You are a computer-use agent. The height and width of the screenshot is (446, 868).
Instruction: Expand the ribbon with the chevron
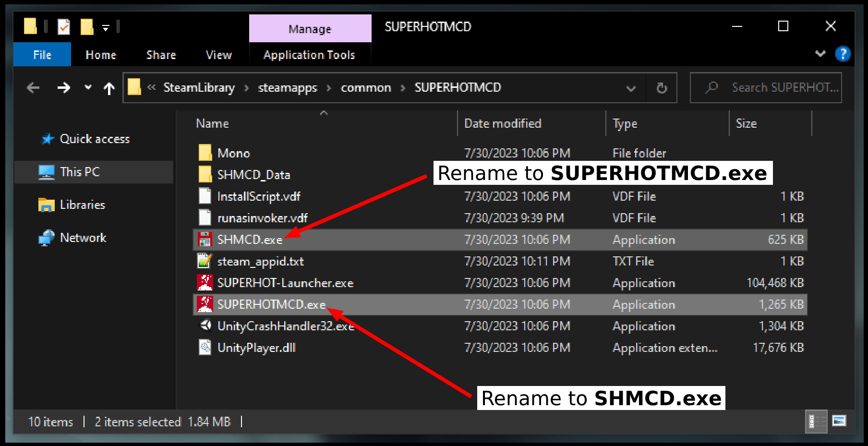point(820,54)
